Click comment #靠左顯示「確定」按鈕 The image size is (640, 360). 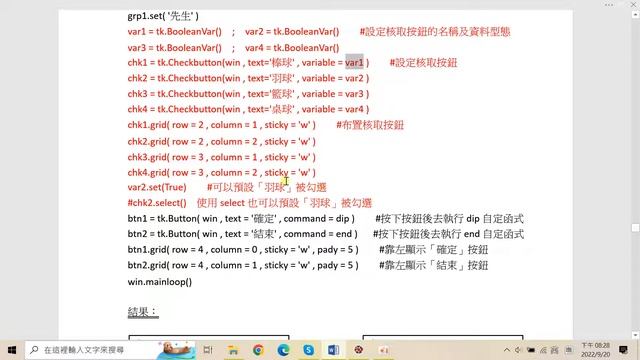(x=433, y=250)
